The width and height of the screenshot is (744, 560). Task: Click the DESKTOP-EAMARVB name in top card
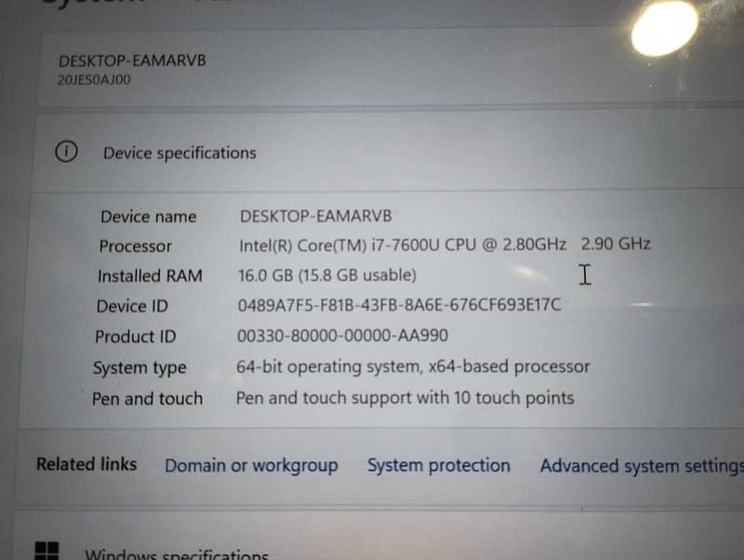(x=132, y=60)
